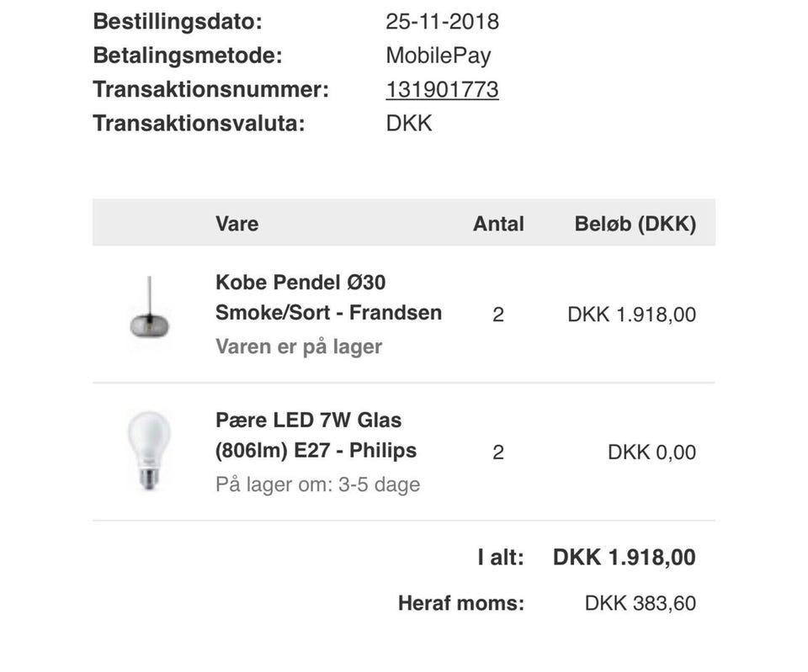Click the I alt total amount
The image size is (808, 672).
pos(624,558)
